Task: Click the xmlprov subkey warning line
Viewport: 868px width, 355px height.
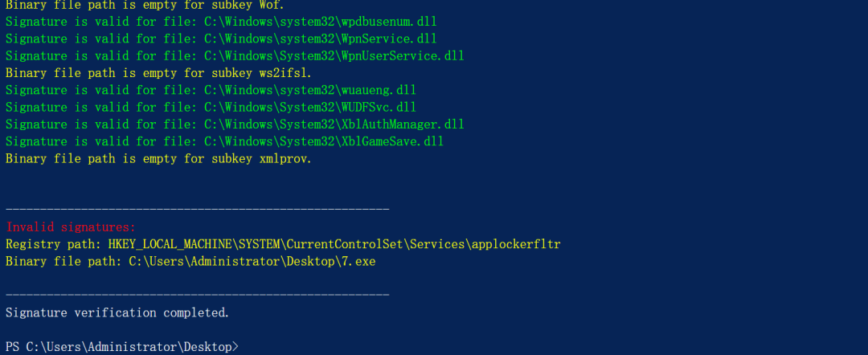Action: click(x=159, y=159)
